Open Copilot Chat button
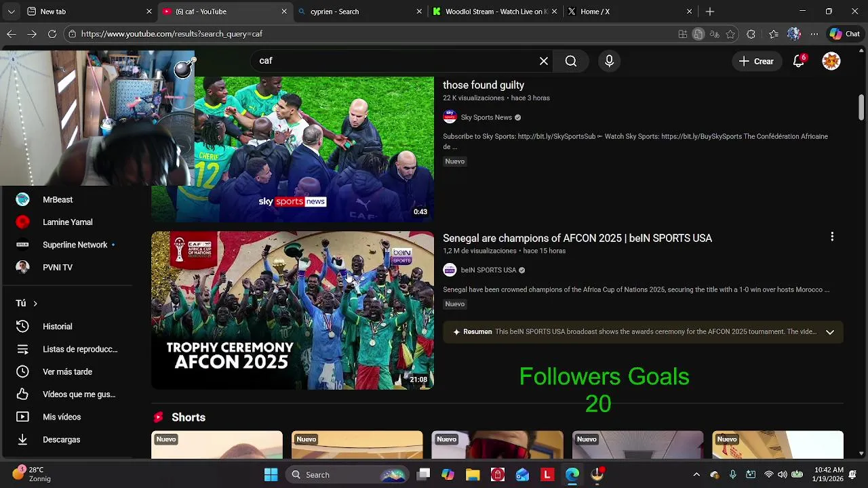The width and height of the screenshot is (868, 488). pyautogui.click(x=845, y=34)
